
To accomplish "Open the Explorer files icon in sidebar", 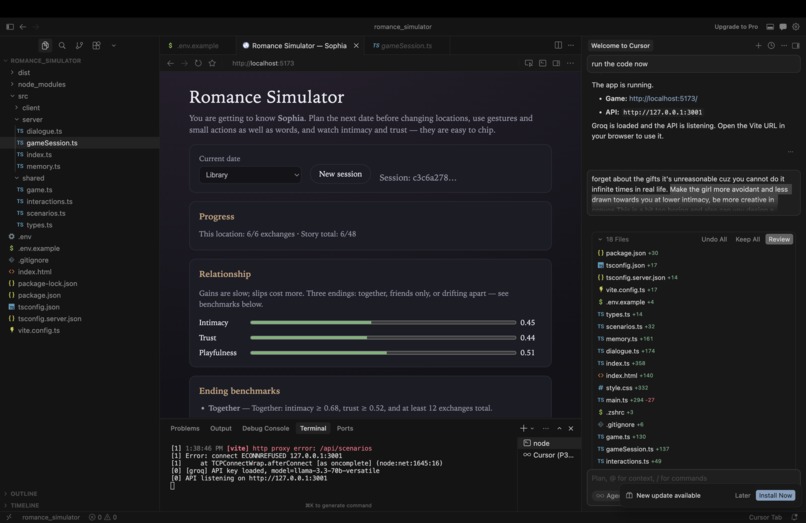I will [x=45, y=46].
